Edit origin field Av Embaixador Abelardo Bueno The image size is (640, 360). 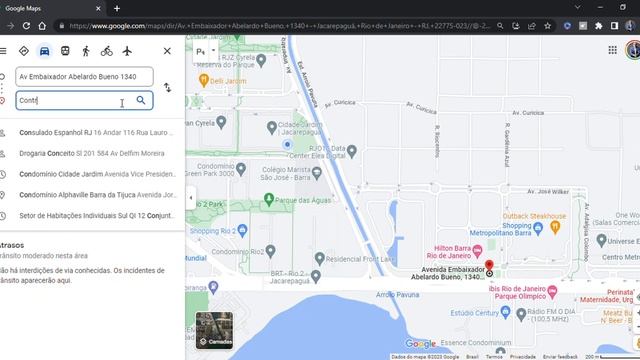84,77
